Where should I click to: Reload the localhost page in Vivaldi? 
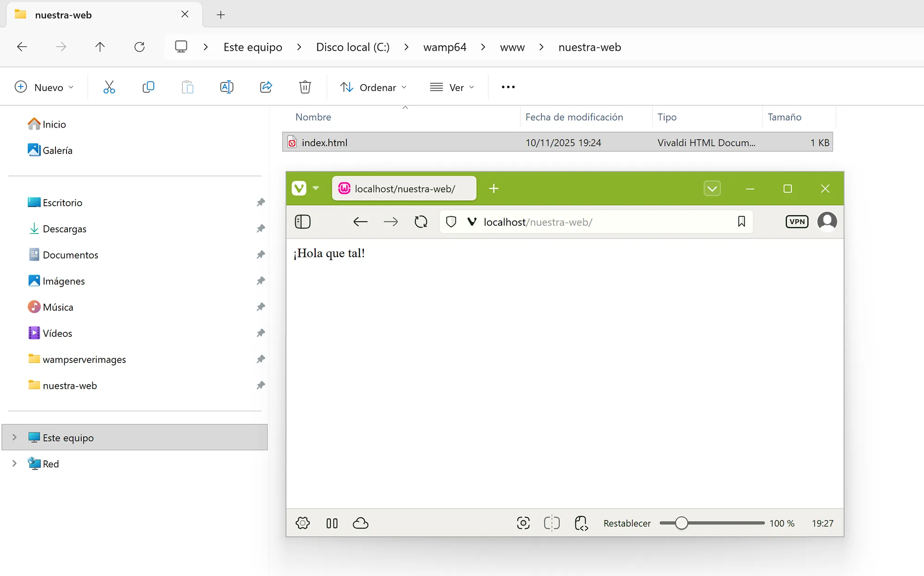tap(420, 222)
